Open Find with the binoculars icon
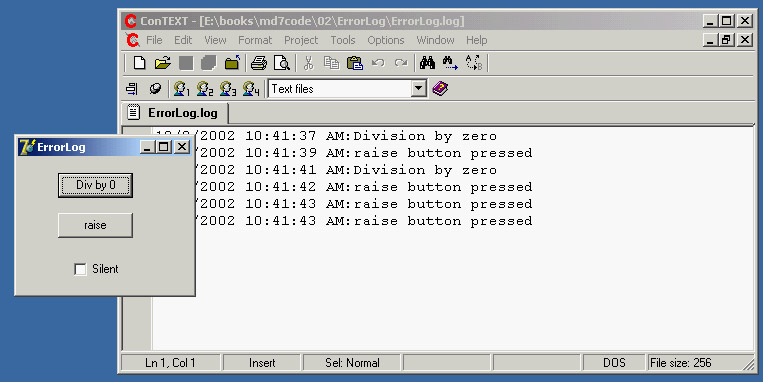The image size is (763, 382). pyautogui.click(x=427, y=63)
